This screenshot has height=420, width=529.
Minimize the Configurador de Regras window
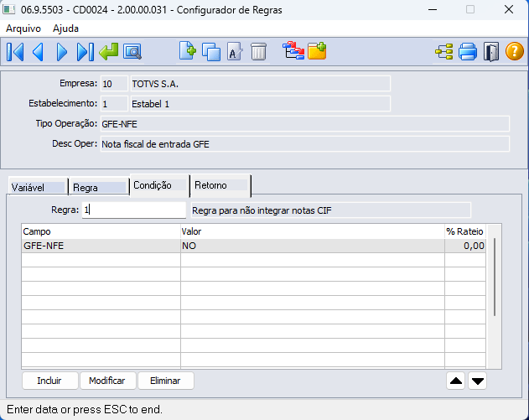point(433,9)
